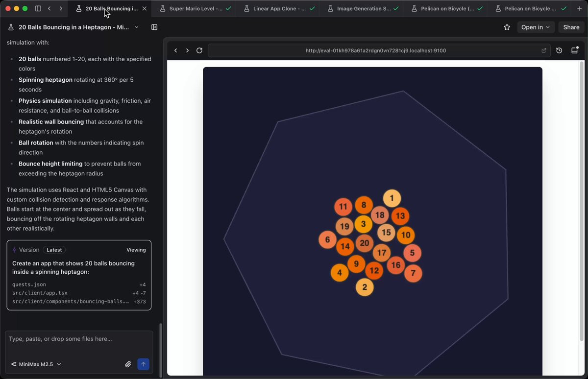The height and width of the screenshot is (379, 588).
Task: Send message with the arrow button
Action: point(143,364)
